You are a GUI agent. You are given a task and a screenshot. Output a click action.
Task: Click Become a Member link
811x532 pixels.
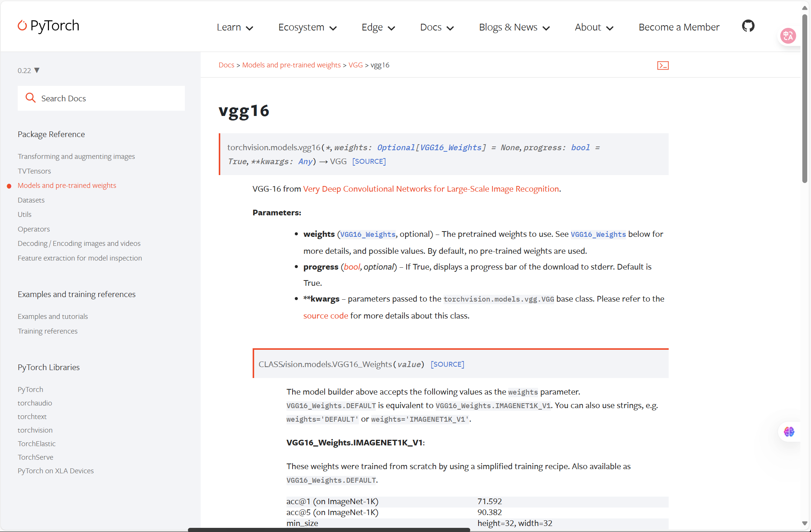point(678,27)
